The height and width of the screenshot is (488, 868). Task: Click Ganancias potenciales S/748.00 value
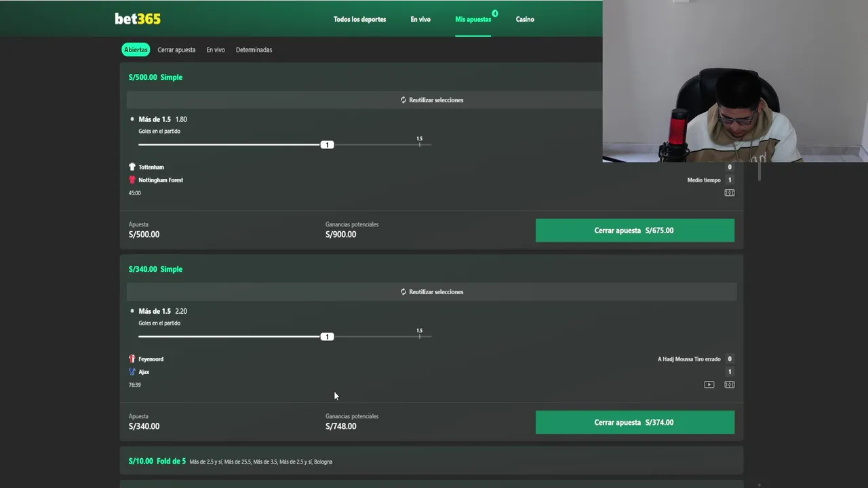click(x=340, y=426)
